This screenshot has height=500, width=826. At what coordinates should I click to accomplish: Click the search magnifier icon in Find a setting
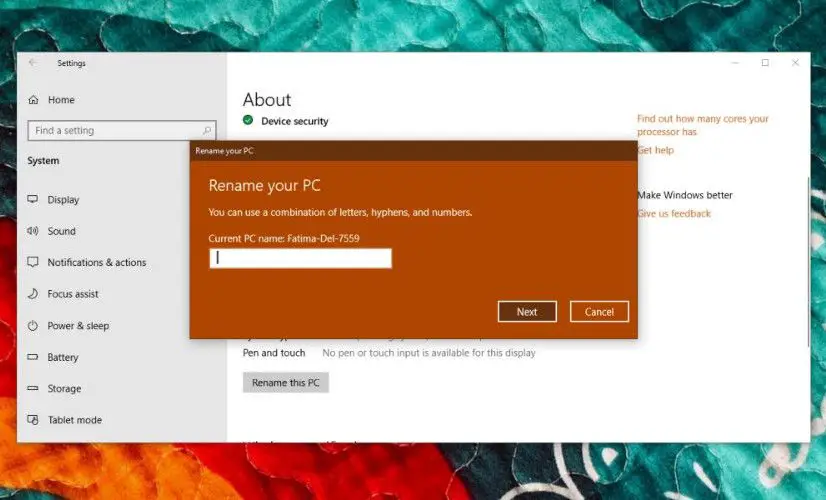(207, 130)
